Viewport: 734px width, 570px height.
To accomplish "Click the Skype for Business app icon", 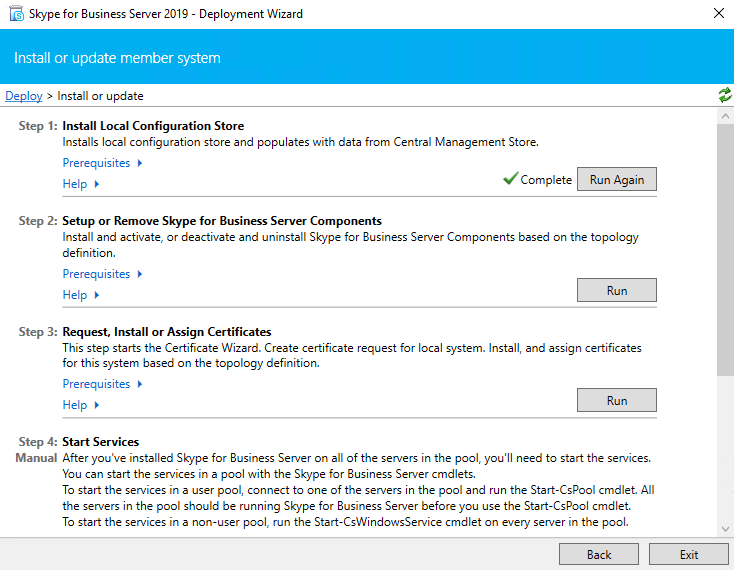I will tap(15, 14).
